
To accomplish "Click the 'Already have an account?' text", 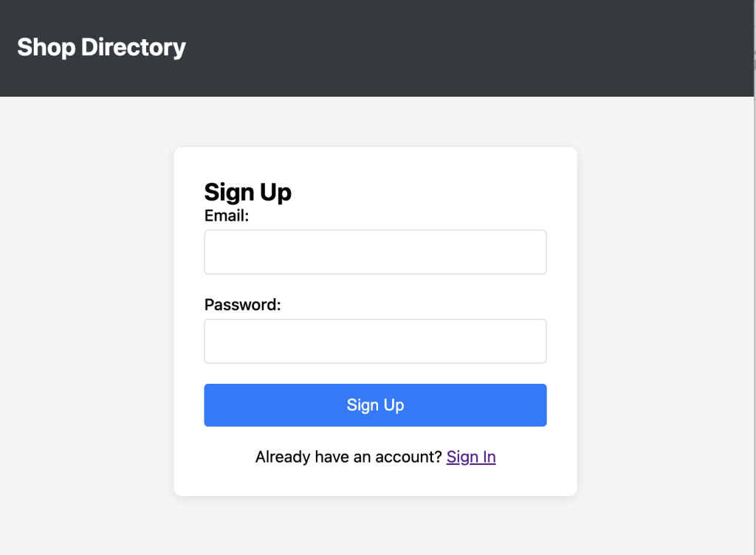I will coord(347,457).
